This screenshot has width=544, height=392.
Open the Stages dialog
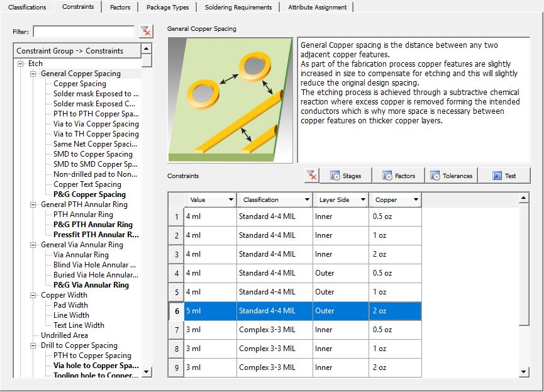[346, 176]
